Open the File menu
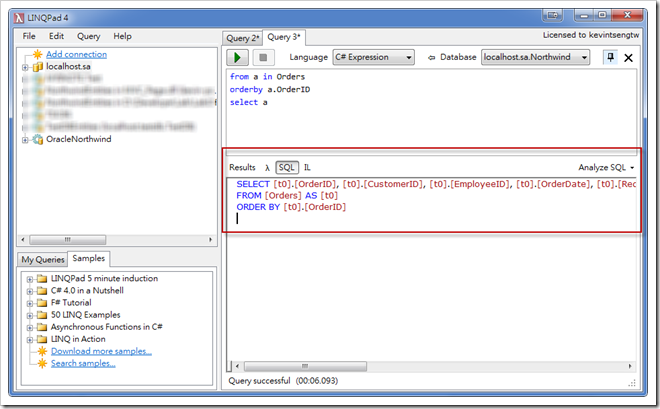 (x=29, y=36)
